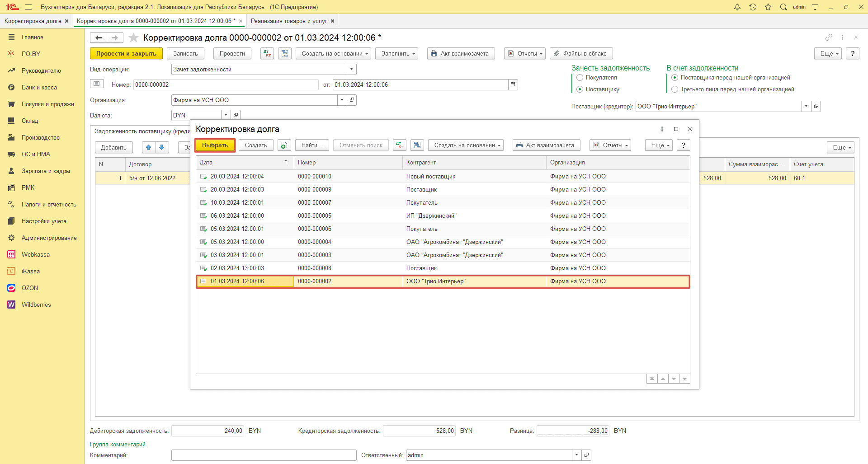Open Организация field link icon

(352, 100)
